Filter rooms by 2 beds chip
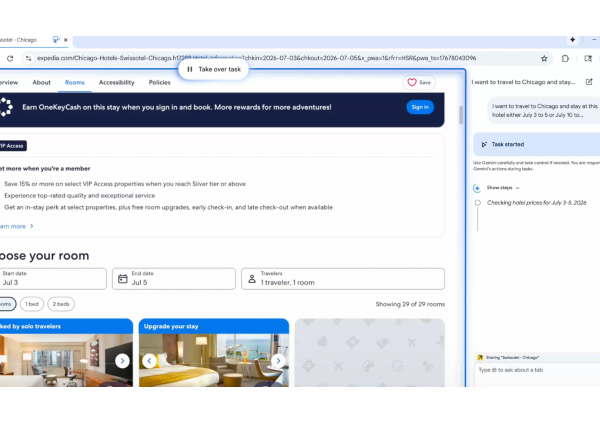This screenshot has width=600, height=433. [61, 304]
